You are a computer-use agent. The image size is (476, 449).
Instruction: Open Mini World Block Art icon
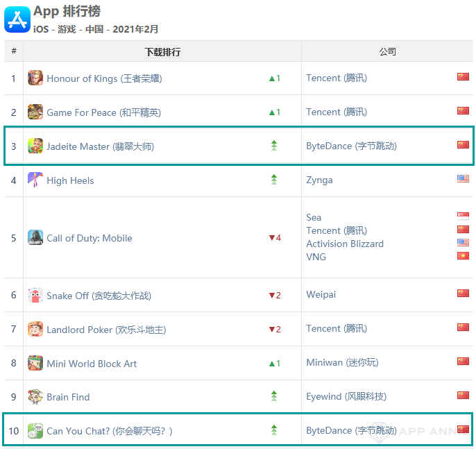coord(35,363)
